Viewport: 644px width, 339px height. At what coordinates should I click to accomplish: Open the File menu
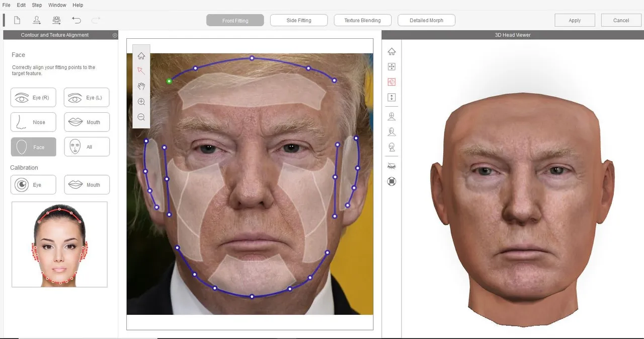(6, 5)
